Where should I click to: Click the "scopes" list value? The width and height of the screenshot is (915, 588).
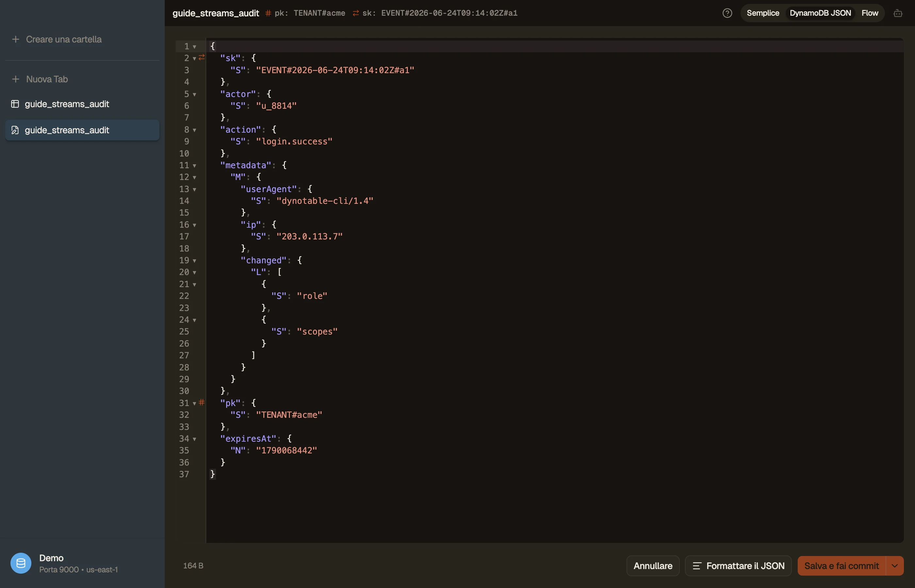pos(317,332)
